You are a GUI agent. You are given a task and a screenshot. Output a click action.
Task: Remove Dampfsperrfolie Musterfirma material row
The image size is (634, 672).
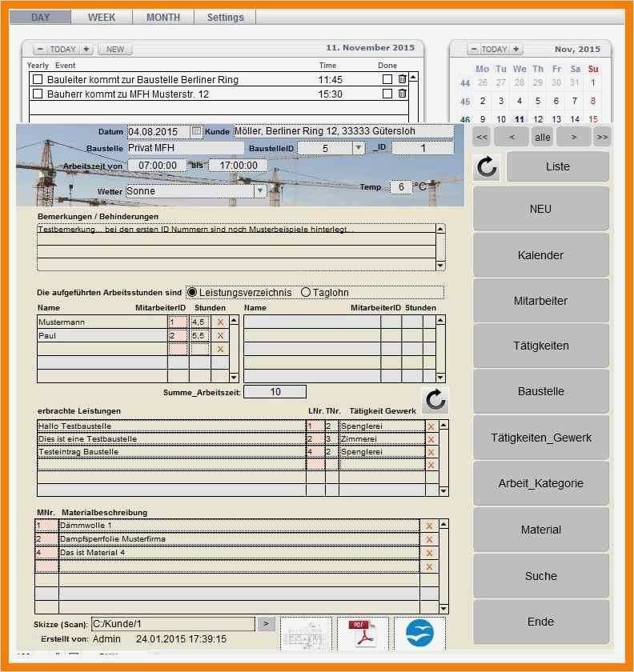(x=429, y=539)
